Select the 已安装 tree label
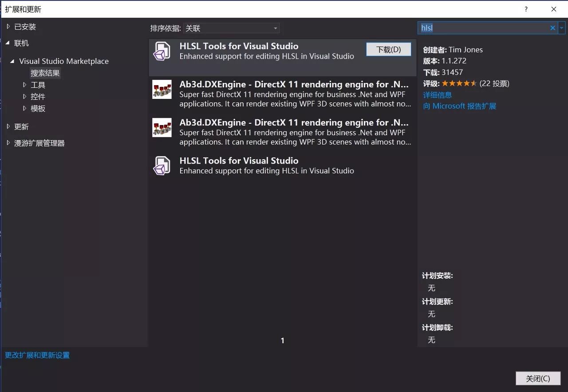The height and width of the screenshot is (392, 568). (x=25, y=27)
